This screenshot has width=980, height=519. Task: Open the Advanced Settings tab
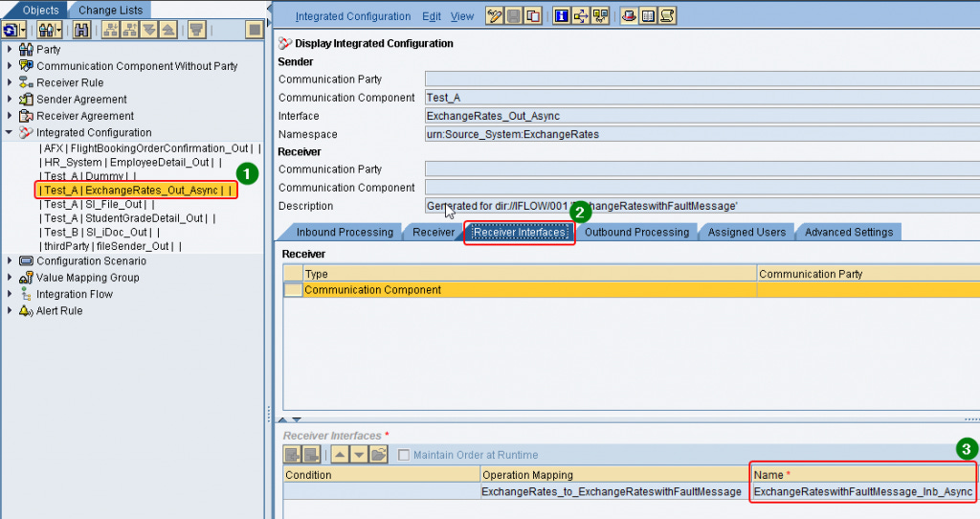(x=848, y=232)
